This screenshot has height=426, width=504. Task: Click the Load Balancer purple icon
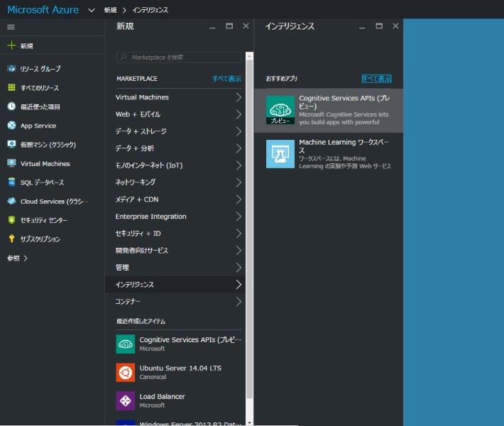126,400
